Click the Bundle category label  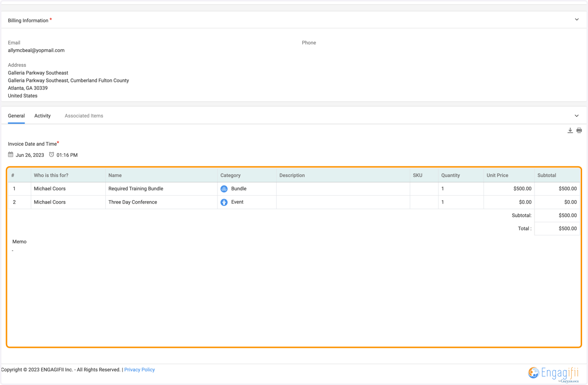tap(239, 189)
